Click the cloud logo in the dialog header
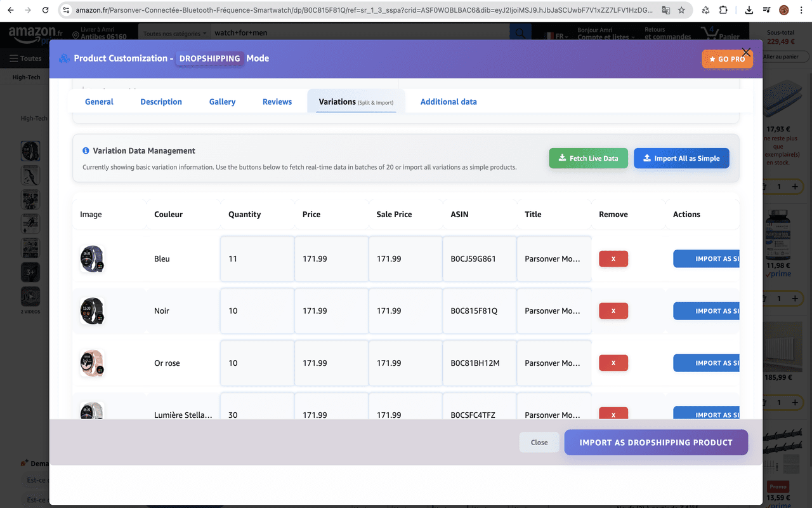The height and width of the screenshot is (508, 812). (64, 58)
